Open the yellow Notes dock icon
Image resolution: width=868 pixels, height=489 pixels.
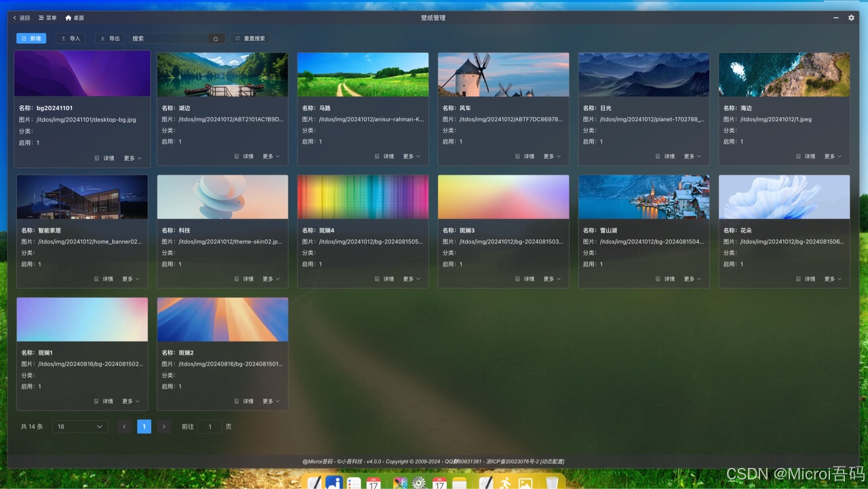[x=460, y=483]
